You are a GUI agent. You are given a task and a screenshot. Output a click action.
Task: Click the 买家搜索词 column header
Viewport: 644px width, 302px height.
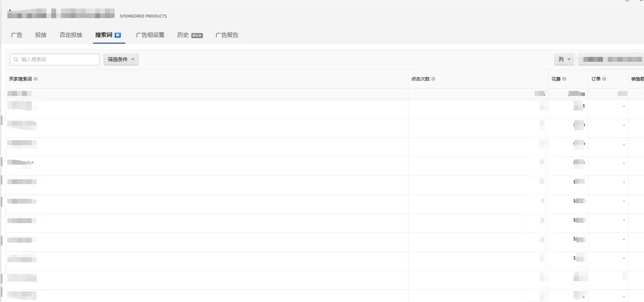pos(20,79)
